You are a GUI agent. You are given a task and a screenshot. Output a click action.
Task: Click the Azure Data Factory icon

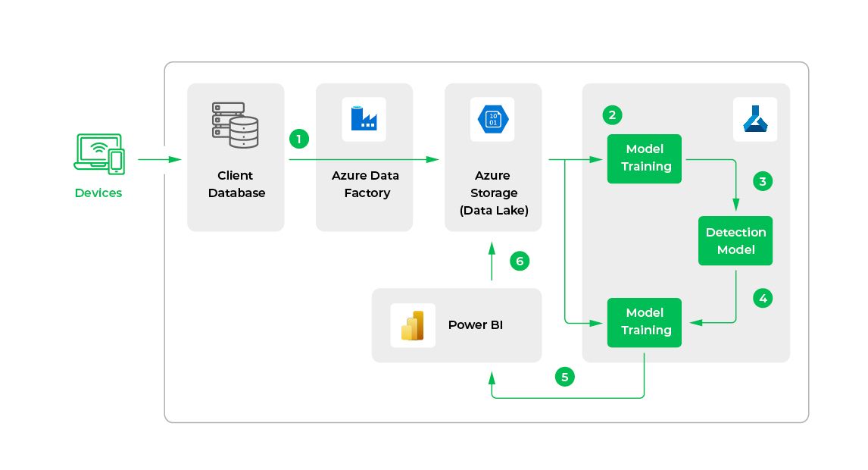[364, 119]
